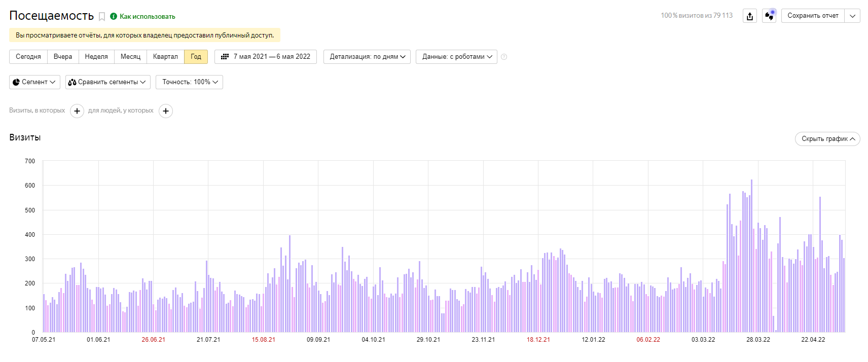
Task: Click the Сравнить сегменты scales icon
Action: [x=72, y=82]
